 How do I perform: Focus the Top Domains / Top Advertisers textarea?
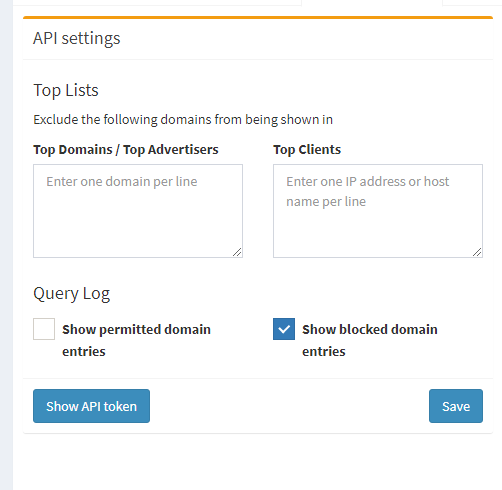[x=138, y=211]
